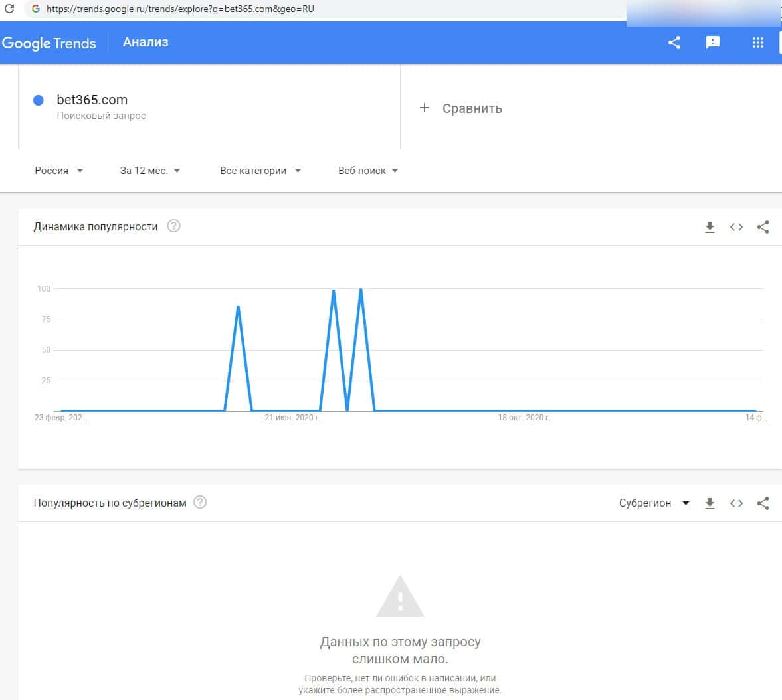Reload the page with the refresh icon

click(9, 9)
